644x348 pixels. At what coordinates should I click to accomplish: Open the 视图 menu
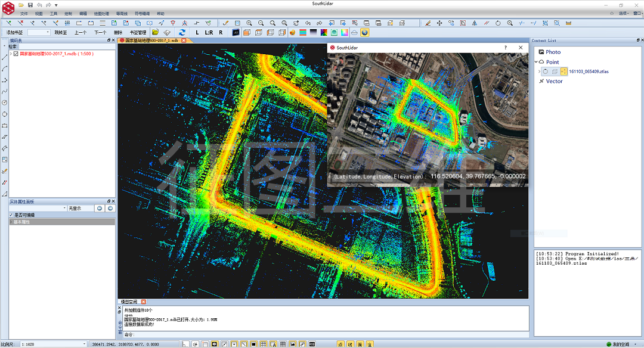[39, 14]
